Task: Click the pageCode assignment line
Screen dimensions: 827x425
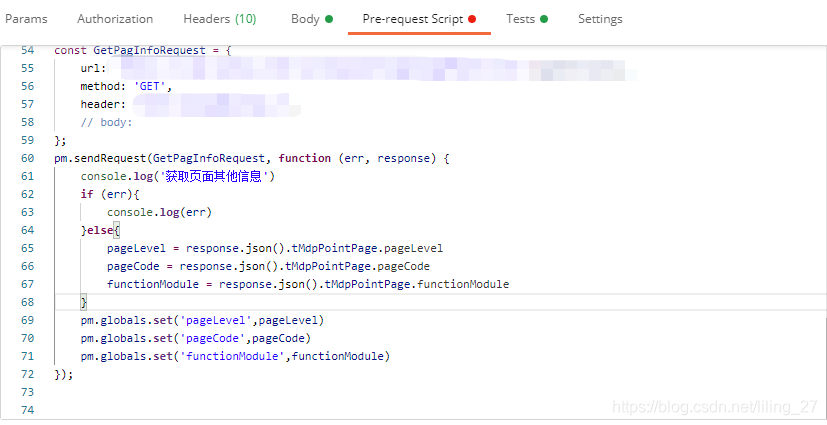Action: click(x=268, y=266)
